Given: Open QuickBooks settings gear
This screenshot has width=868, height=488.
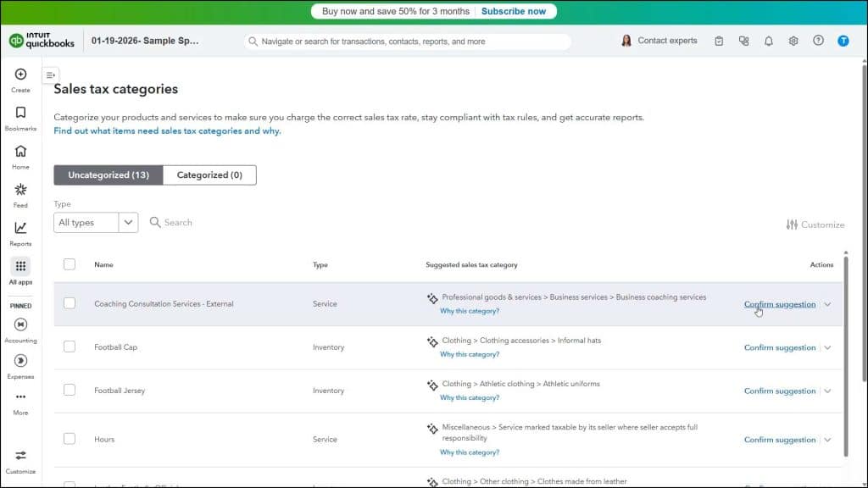Looking at the screenshot, I should point(793,40).
